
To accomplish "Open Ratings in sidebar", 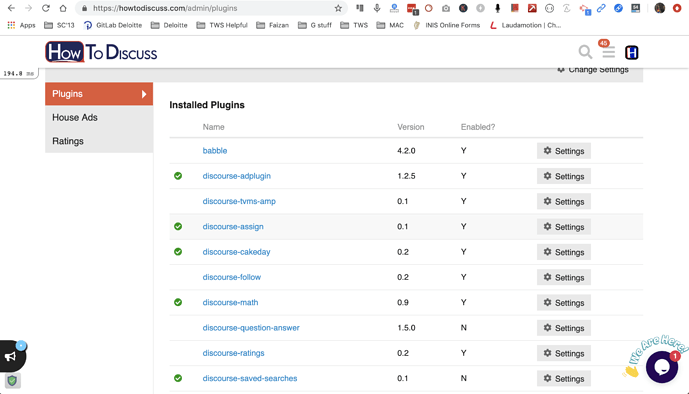I will click(x=99, y=141).
